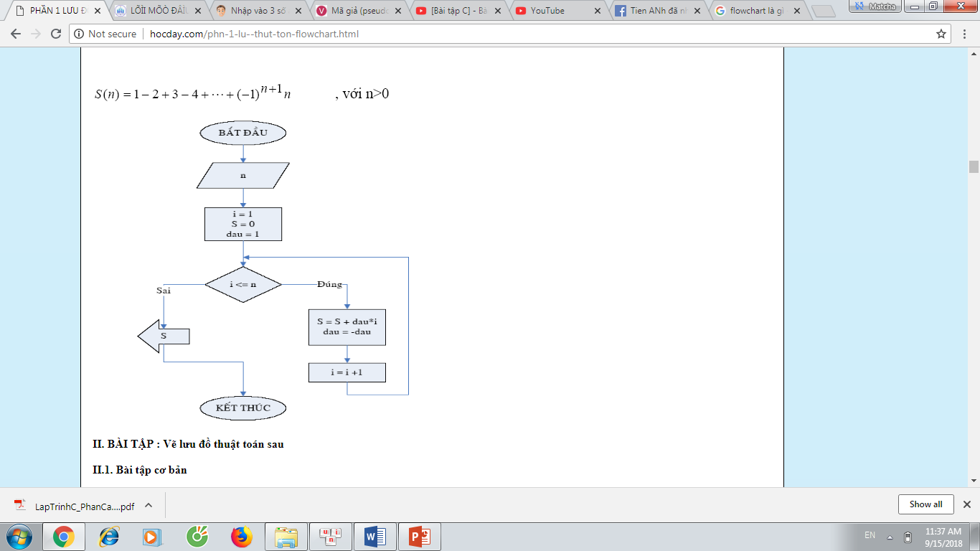The height and width of the screenshot is (551, 980).
Task: Show hidden system tray icons arrow
Action: [x=890, y=537]
